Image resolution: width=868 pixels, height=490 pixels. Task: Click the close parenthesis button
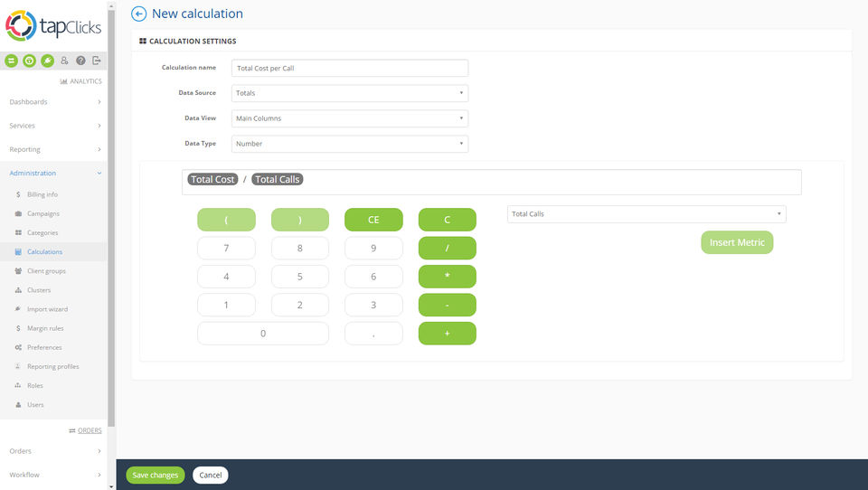point(300,220)
